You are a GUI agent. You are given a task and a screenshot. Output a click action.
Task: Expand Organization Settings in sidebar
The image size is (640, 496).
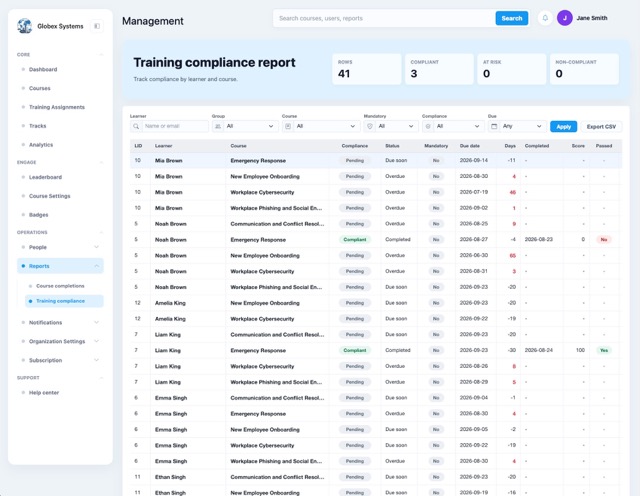tap(96, 341)
